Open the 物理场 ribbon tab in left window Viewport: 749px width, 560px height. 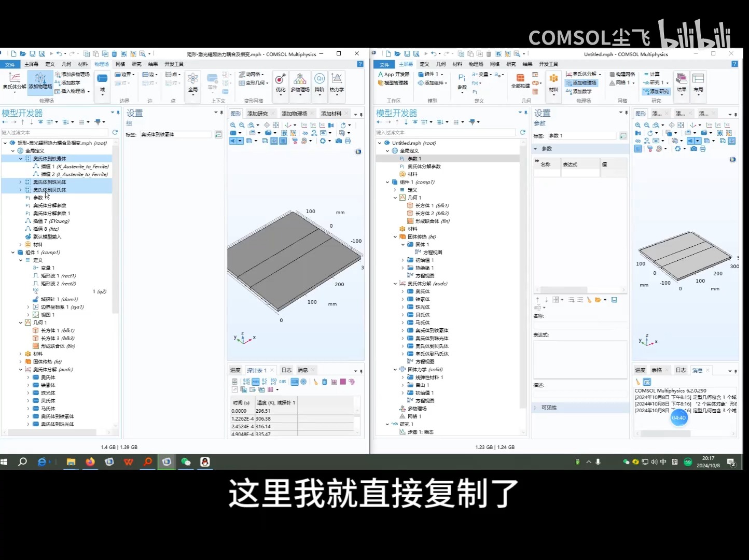tap(102, 64)
